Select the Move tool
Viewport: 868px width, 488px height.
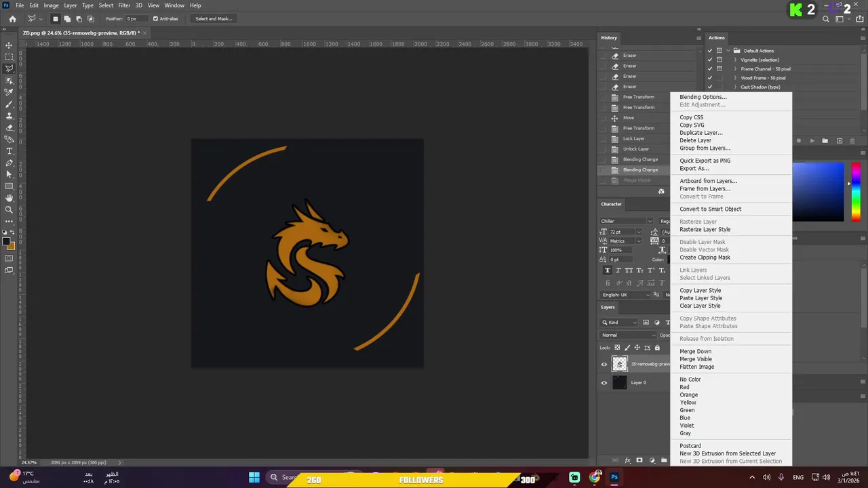point(9,45)
